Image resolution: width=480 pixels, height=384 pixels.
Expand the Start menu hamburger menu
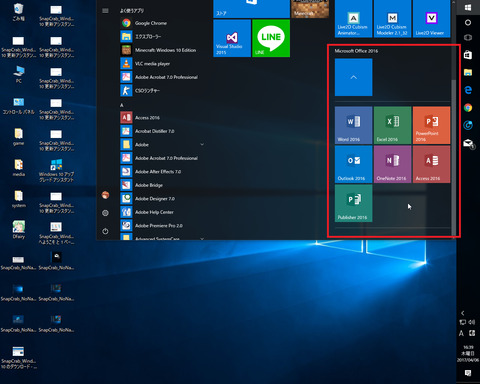coord(105,11)
